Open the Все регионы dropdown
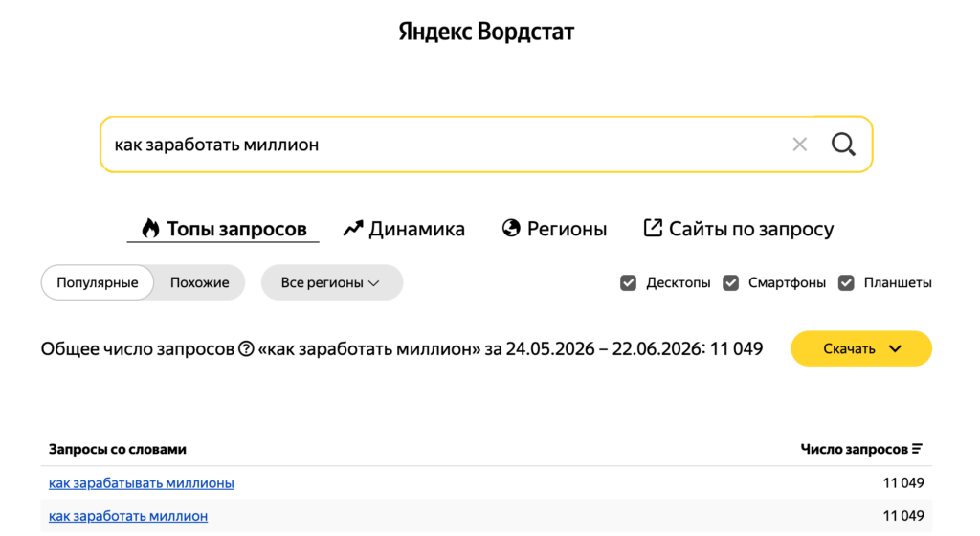The width and height of the screenshot is (980, 536). point(332,282)
